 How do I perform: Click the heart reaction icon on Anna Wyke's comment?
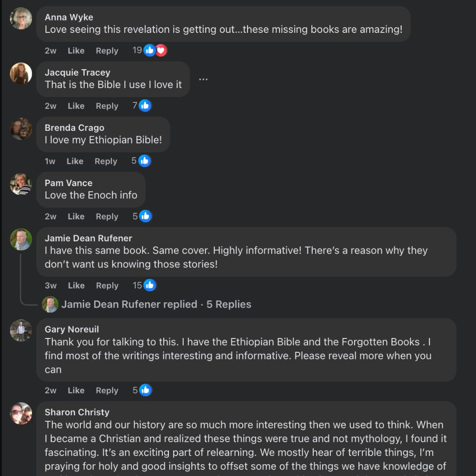(x=161, y=50)
